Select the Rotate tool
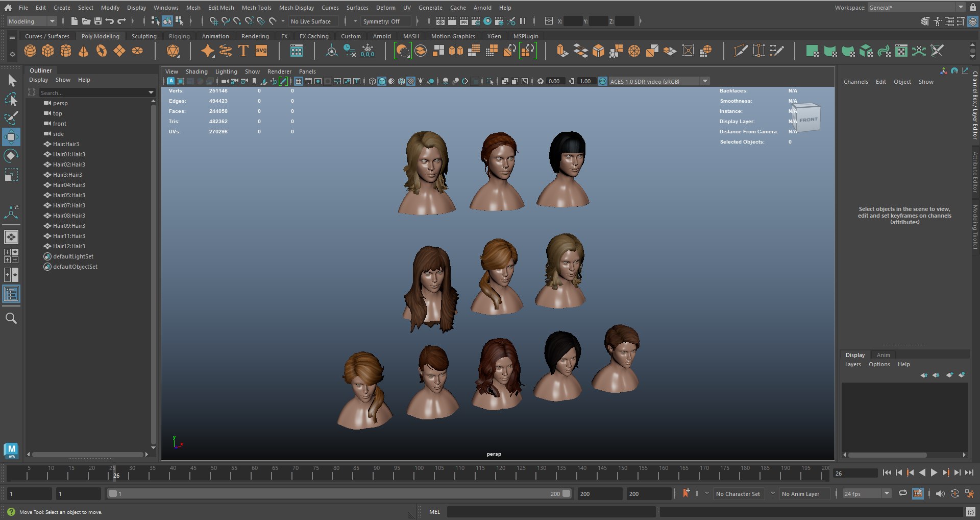Image resolution: width=980 pixels, height=520 pixels. 11,156
